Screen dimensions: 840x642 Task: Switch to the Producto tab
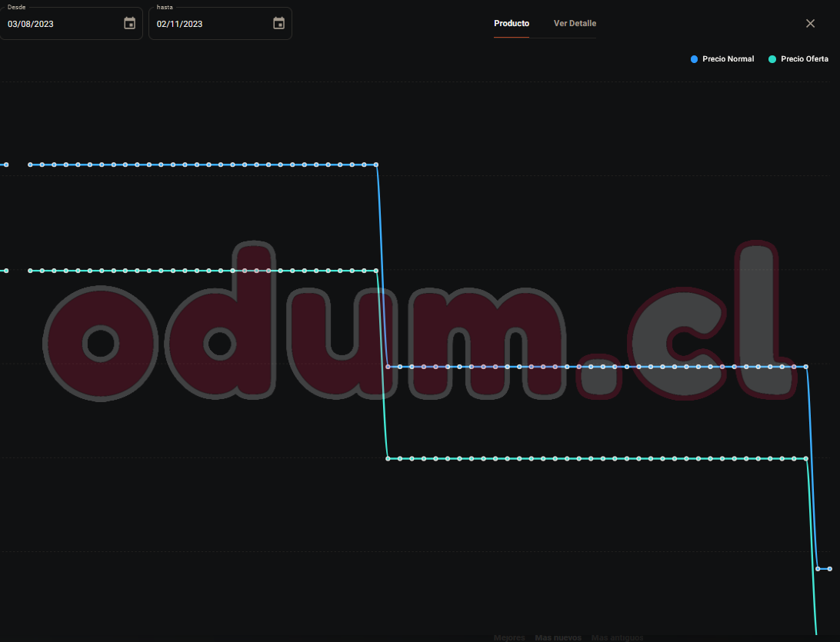point(512,23)
